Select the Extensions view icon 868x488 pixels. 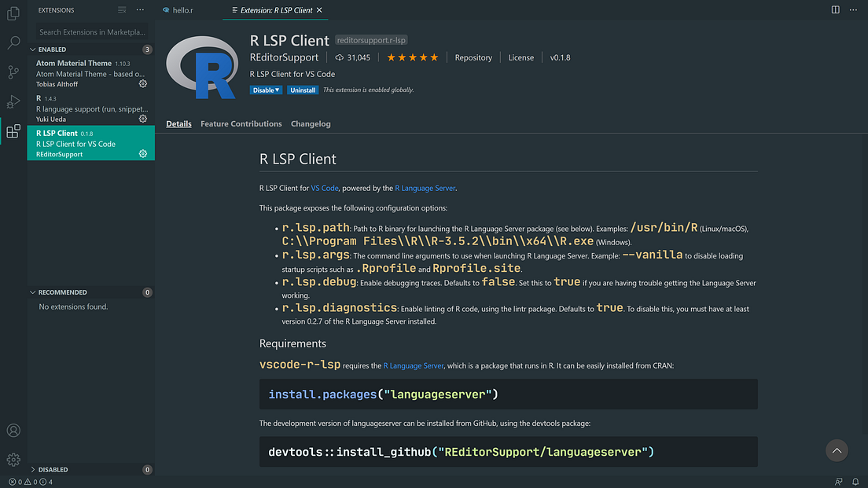pyautogui.click(x=13, y=131)
